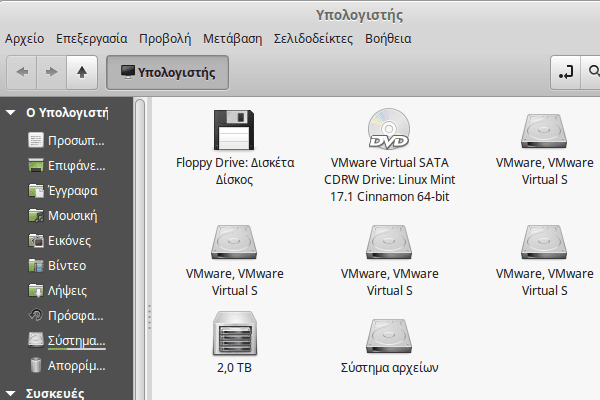Select the Floppy Drive disk icon
600x400 pixels.
(x=234, y=130)
